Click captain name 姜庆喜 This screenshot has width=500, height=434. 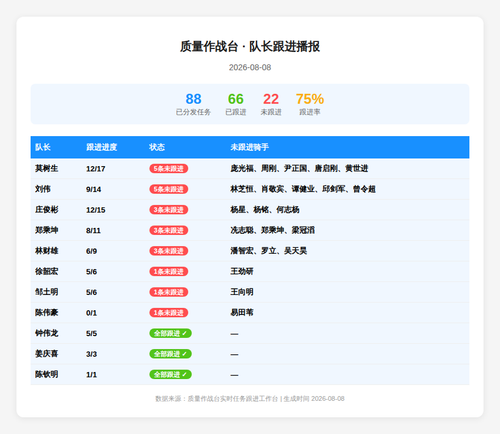coord(47,354)
